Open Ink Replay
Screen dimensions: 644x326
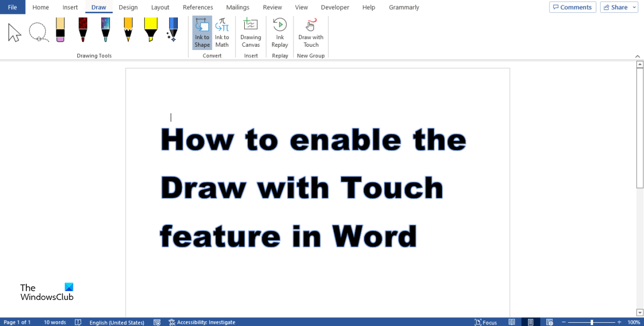click(279, 32)
